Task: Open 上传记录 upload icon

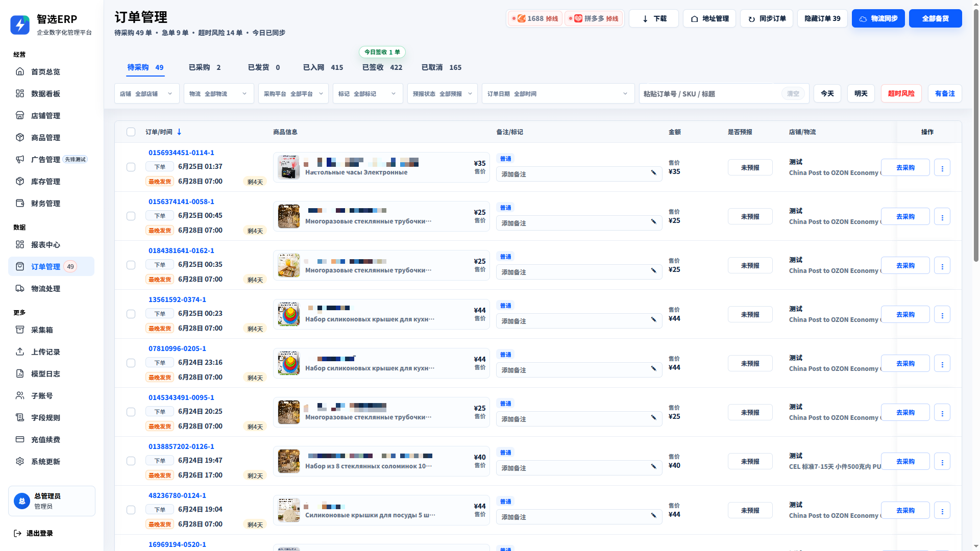Action: point(20,352)
